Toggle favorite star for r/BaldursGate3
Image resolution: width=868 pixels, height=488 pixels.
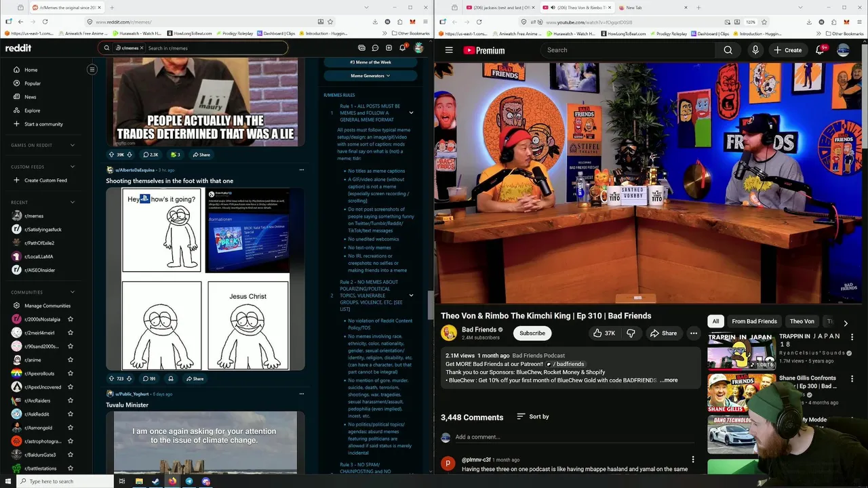point(71,455)
